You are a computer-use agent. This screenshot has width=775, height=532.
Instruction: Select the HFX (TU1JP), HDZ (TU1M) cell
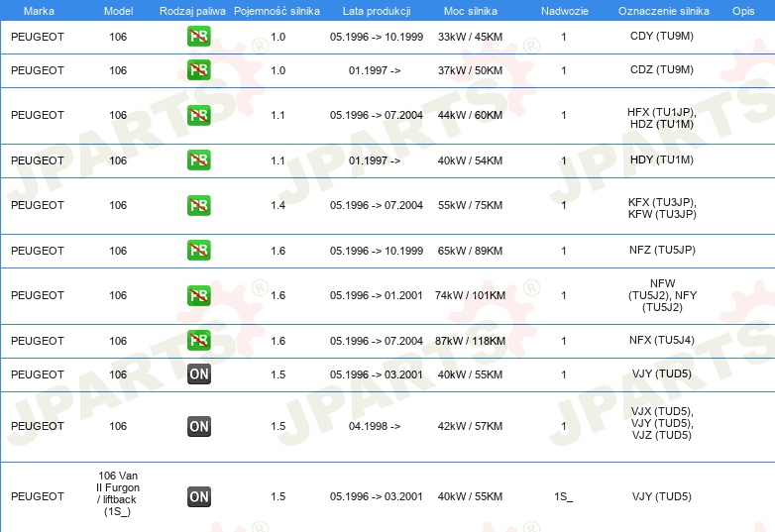(x=662, y=118)
